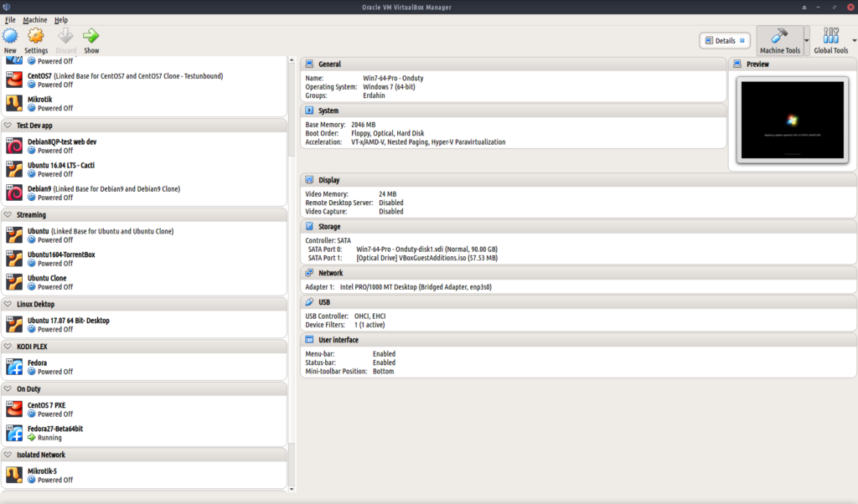
Task: Select the Debian8QP-test web dev icon
Action: click(x=14, y=146)
